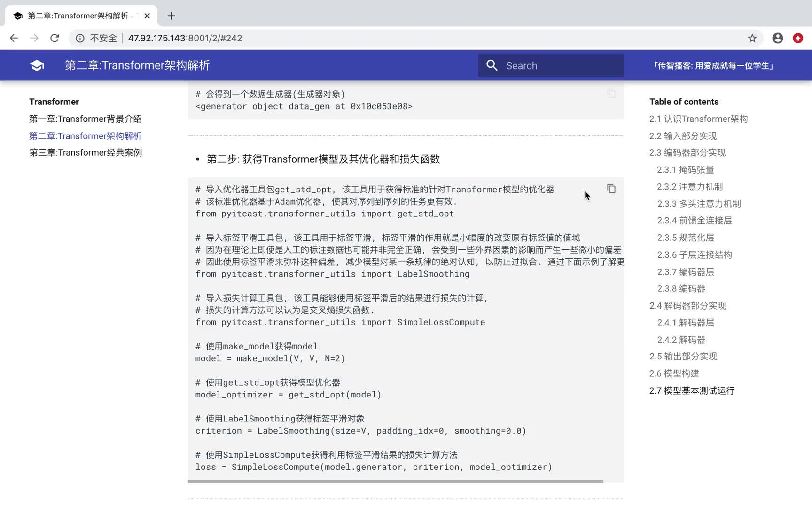Click the horizontal scrollbar of code block
This screenshot has height=508, width=812.
tap(395, 481)
